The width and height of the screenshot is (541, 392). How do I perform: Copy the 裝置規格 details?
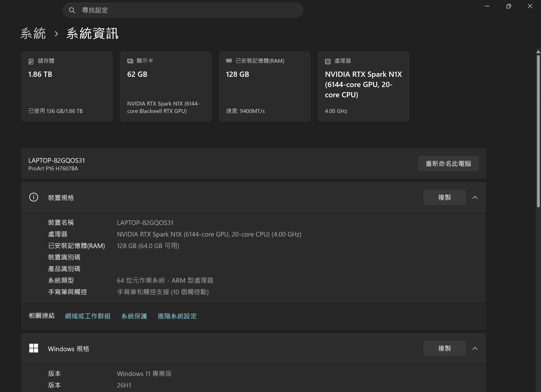click(444, 197)
